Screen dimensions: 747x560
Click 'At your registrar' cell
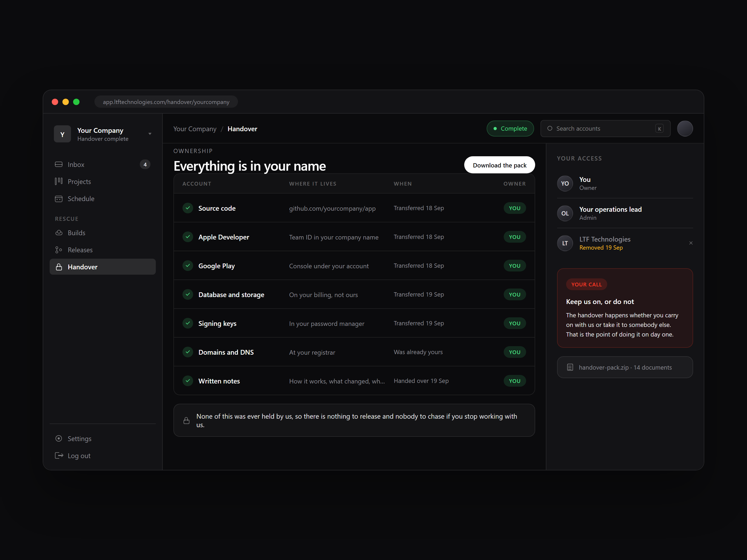(x=312, y=353)
